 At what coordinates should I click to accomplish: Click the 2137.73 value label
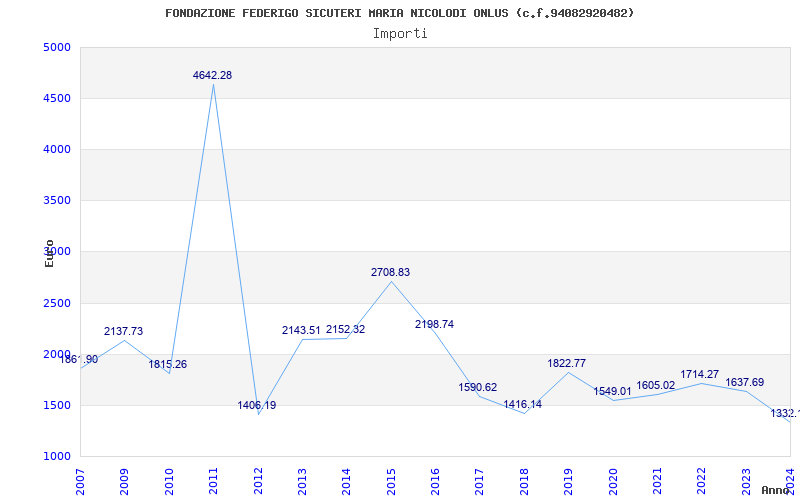point(123,332)
